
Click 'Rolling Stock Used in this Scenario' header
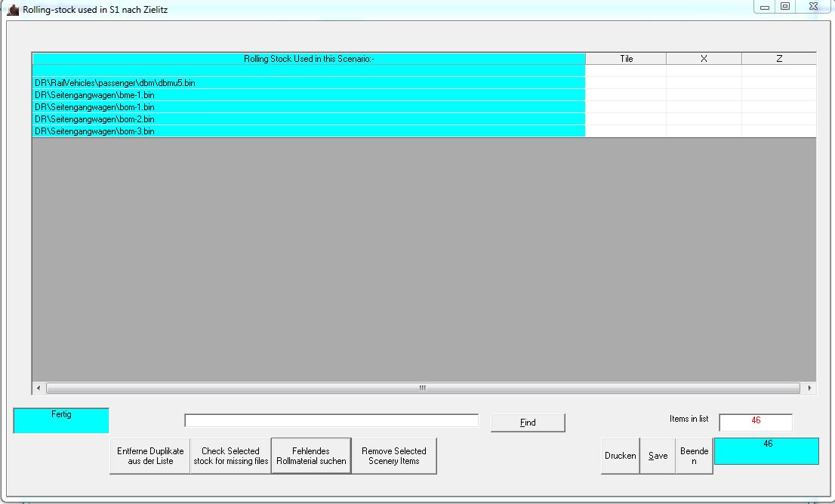[x=309, y=59]
